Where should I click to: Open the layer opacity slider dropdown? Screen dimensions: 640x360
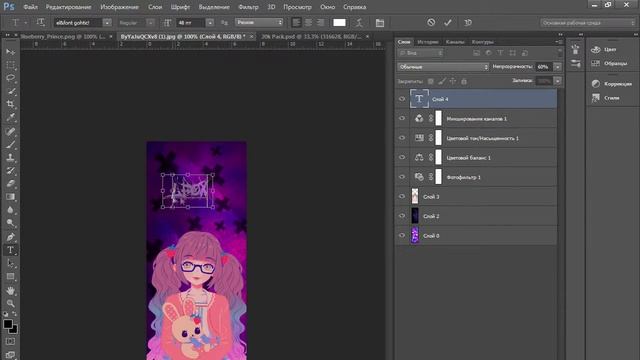click(x=558, y=67)
